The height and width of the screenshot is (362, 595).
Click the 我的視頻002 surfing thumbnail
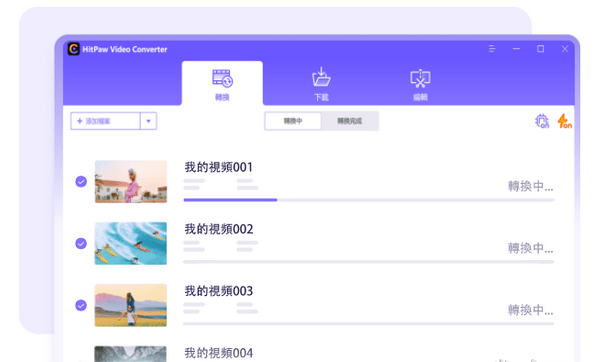tap(131, 243)
